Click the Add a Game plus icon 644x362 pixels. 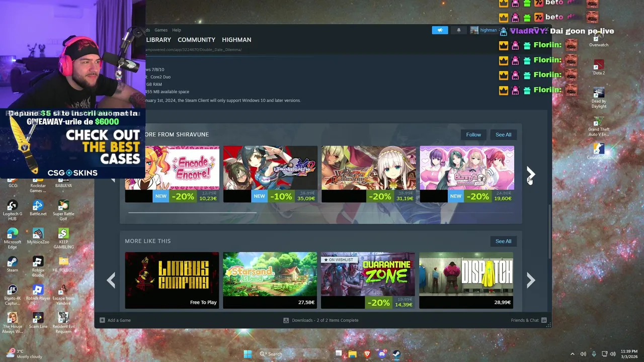point(102,320)
